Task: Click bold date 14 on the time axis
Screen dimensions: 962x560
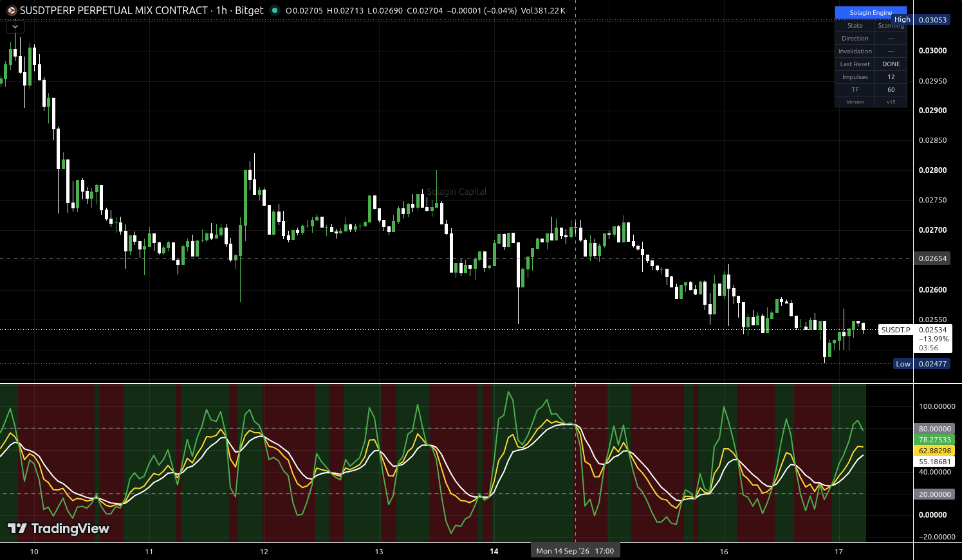Action: tap(494, 552)
